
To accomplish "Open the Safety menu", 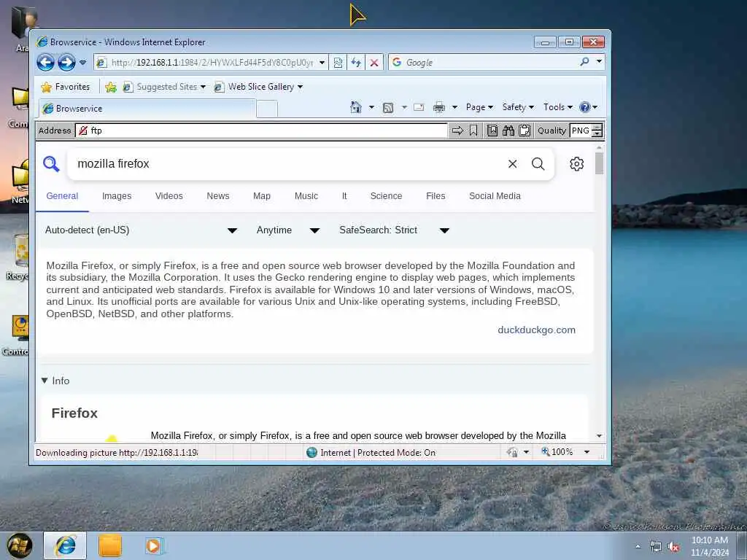I will pyautogui.click(x=518, y=107).
